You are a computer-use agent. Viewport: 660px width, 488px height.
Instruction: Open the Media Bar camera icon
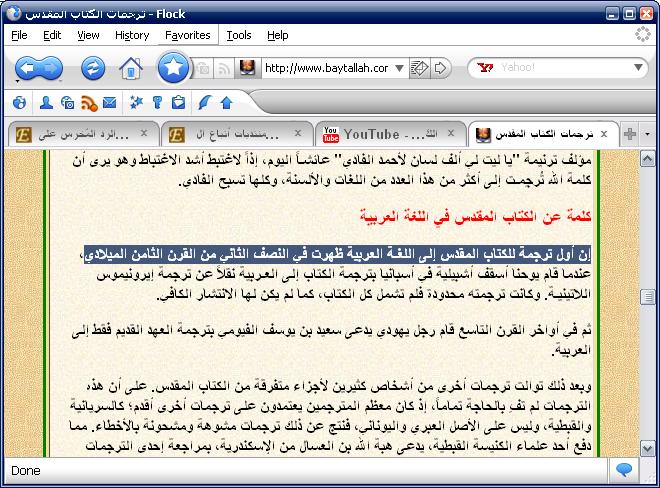[x=67, y=102]
